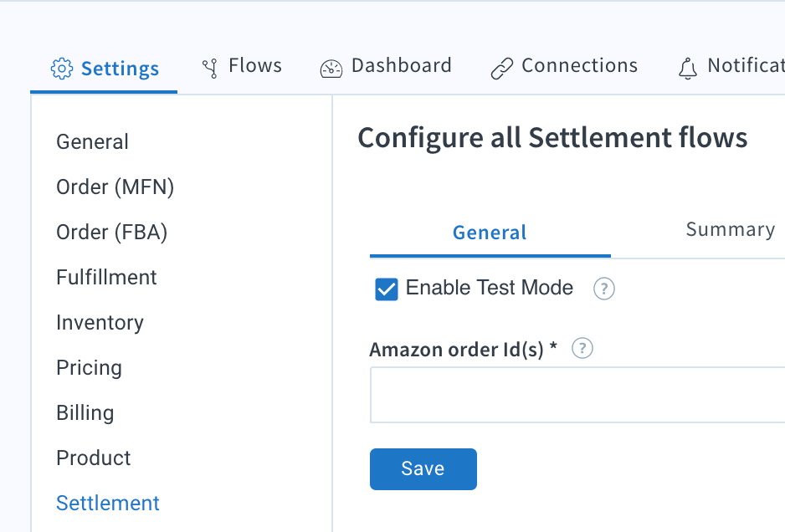Select Billing in the sidebar
The width and height of the screenshot is (785, 532).
tap(85, 413)
